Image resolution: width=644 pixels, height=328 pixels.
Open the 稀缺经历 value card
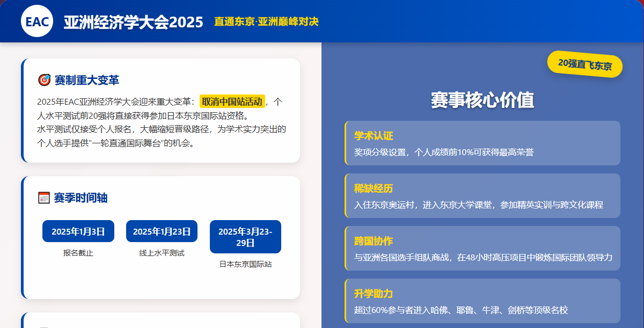coord(482,195)
